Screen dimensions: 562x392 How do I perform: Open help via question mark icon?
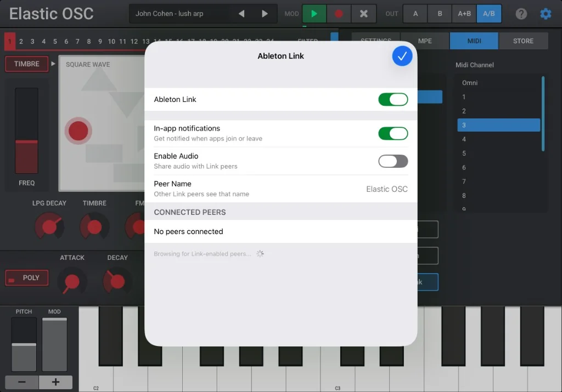(521, 14)
